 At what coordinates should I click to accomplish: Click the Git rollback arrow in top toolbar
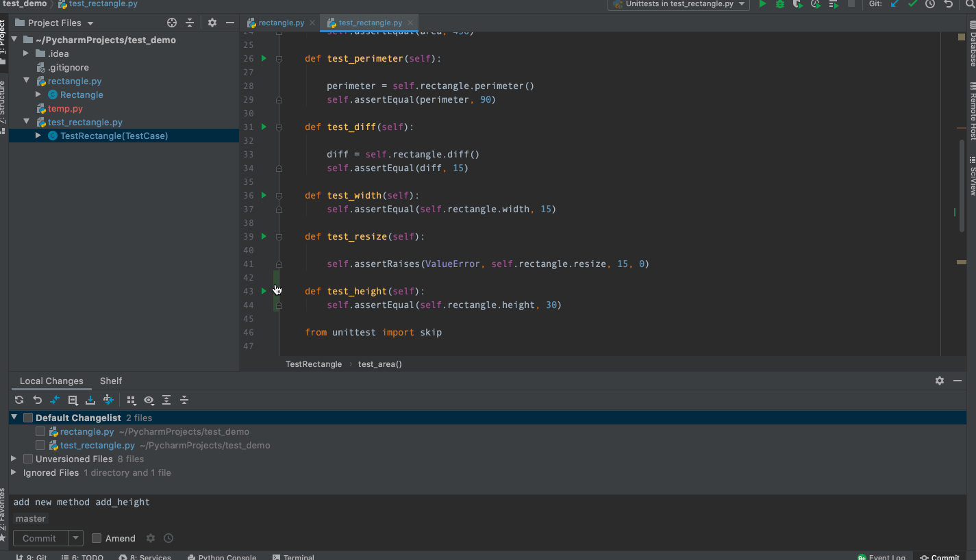949,4
